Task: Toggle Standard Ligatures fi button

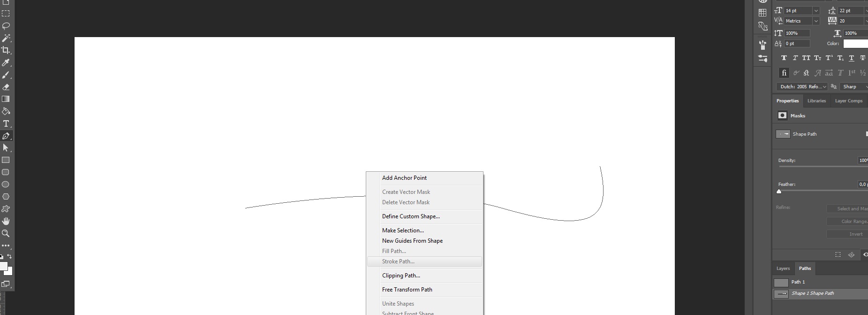Action: click(784, 73)
